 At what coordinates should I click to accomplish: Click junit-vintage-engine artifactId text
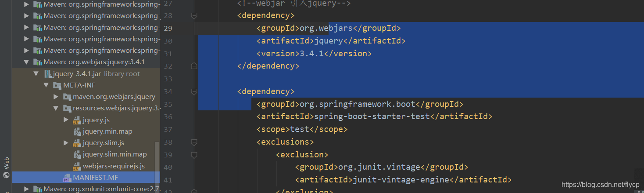pyautogui.click(x=401, y=180)
